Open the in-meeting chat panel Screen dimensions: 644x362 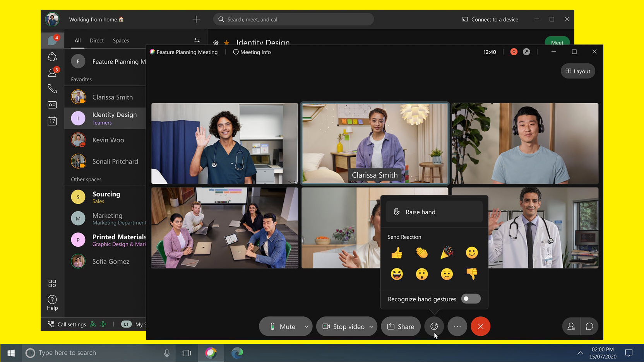[589, 326]
